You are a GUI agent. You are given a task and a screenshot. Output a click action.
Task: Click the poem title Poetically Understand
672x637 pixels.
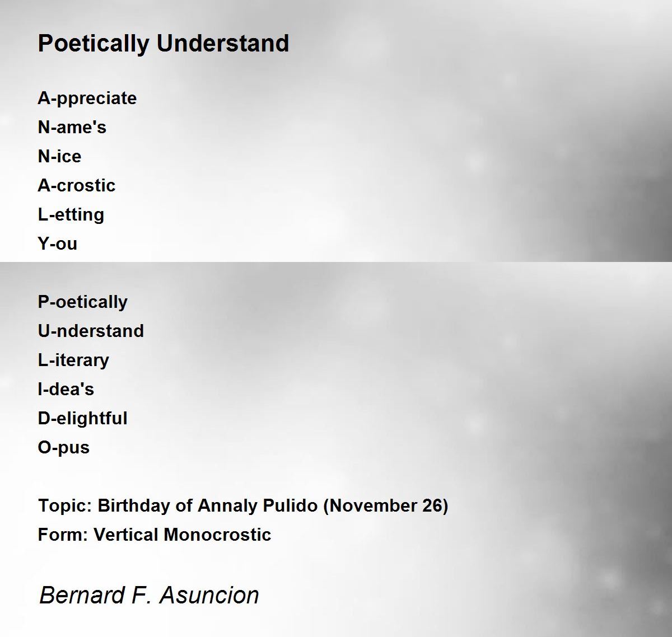[x=164, y=44]
